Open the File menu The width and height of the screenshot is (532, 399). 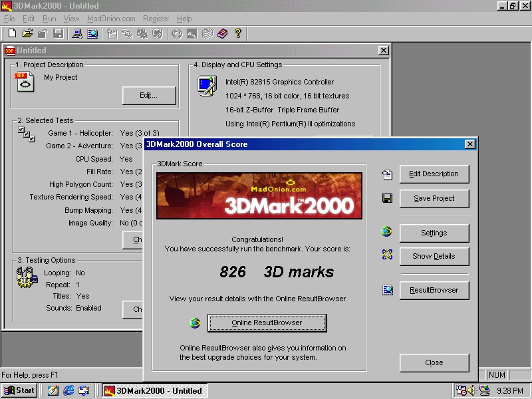(9, 19)
